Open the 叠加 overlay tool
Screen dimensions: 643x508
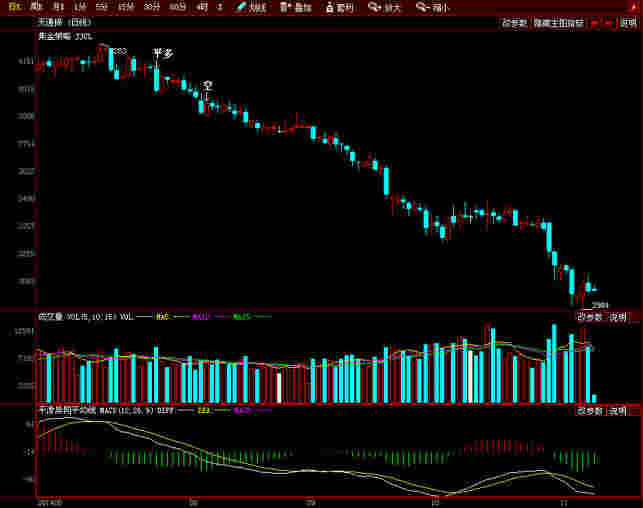click(296, 7)
